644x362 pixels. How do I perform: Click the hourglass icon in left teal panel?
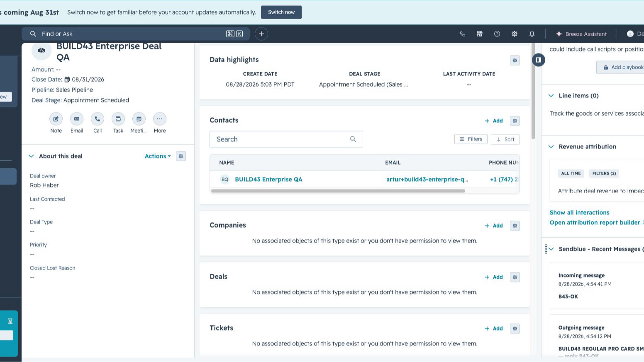10,321
